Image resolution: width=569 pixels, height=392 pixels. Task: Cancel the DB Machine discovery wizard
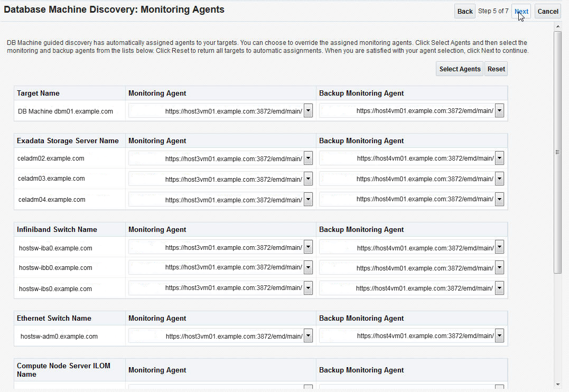(x=547, y=11)
